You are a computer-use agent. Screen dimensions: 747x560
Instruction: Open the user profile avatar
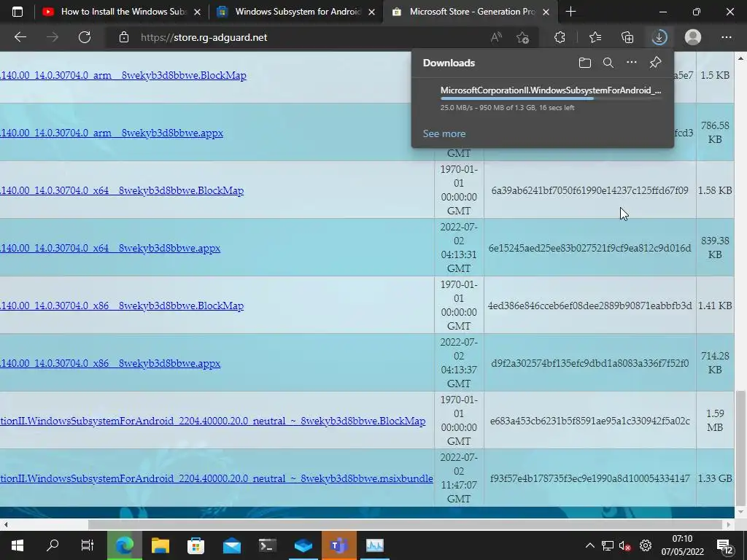coord(693,37)
